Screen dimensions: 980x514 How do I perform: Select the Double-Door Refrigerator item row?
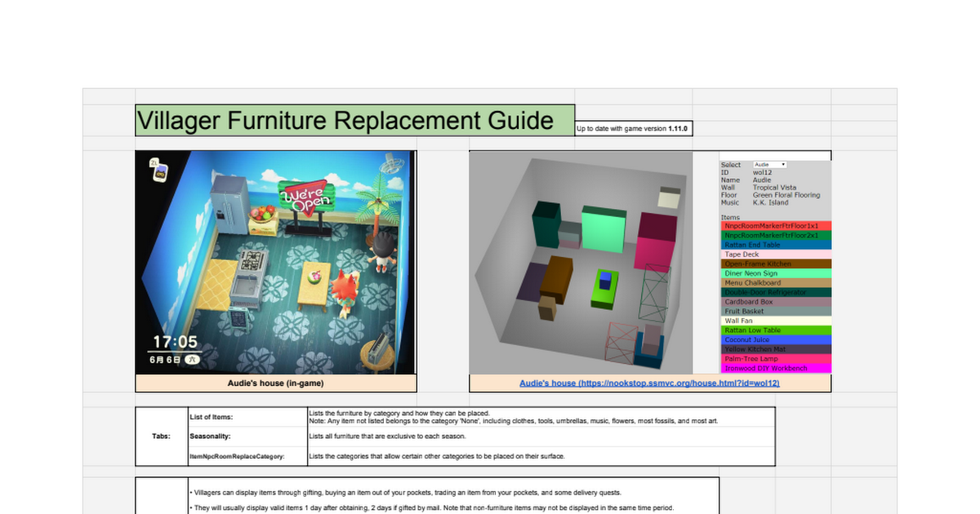[x=776, y=292]
